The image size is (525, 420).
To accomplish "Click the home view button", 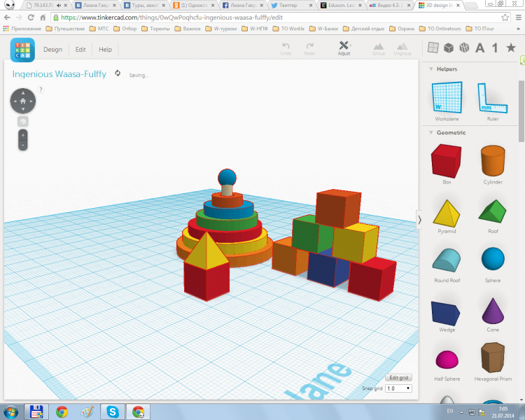I will click(23, 101).
